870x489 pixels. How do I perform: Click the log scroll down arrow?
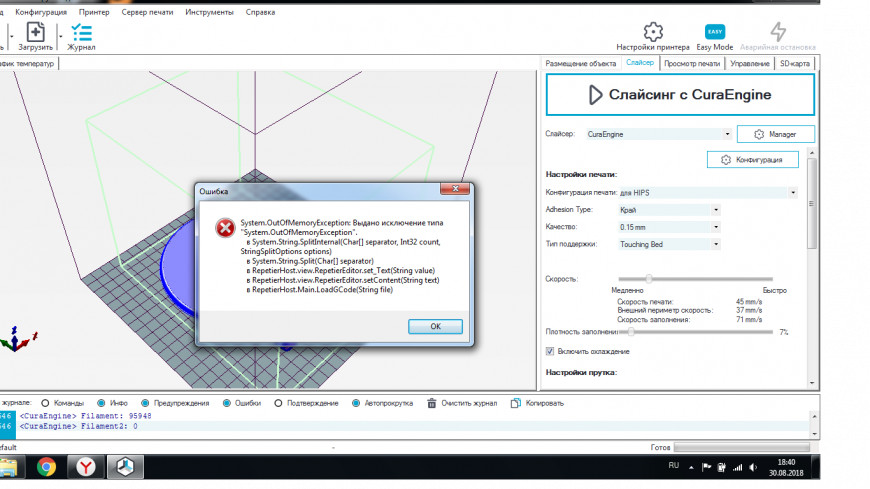814,433
